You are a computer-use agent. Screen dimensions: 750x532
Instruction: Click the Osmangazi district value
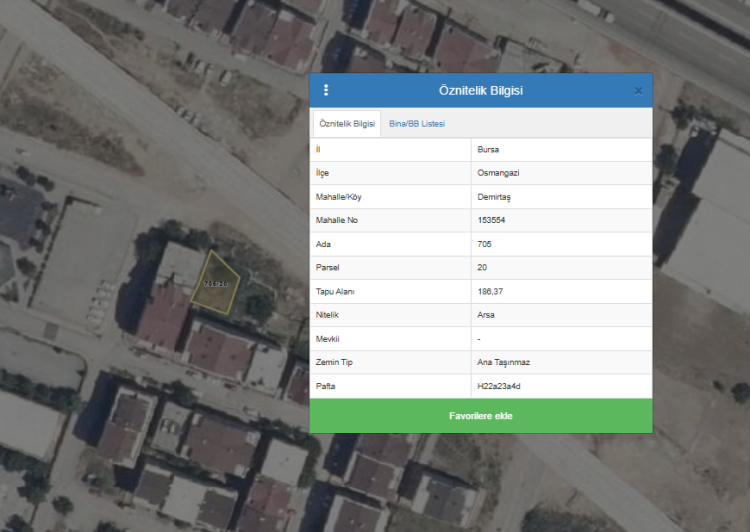pos(498,173)
